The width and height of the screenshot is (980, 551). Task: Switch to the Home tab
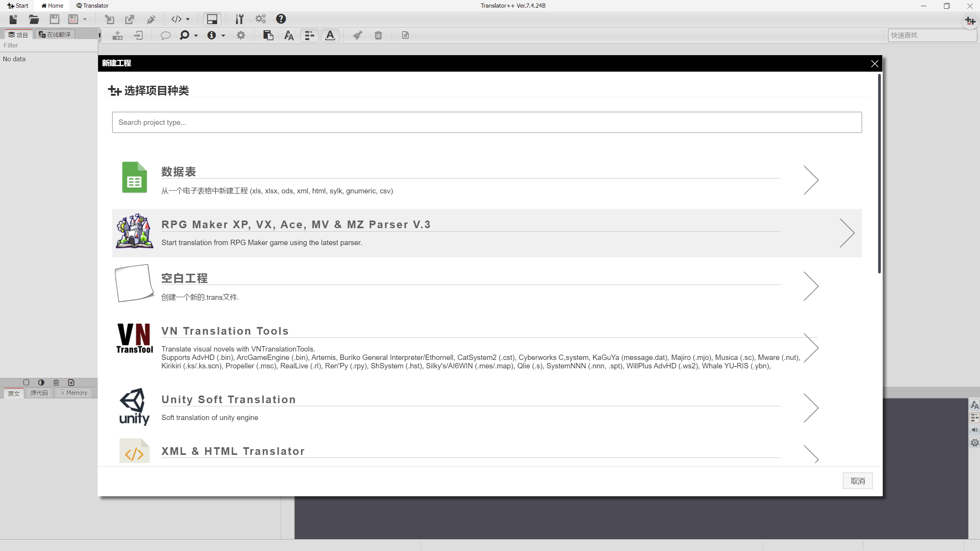[x=52, y=5]
